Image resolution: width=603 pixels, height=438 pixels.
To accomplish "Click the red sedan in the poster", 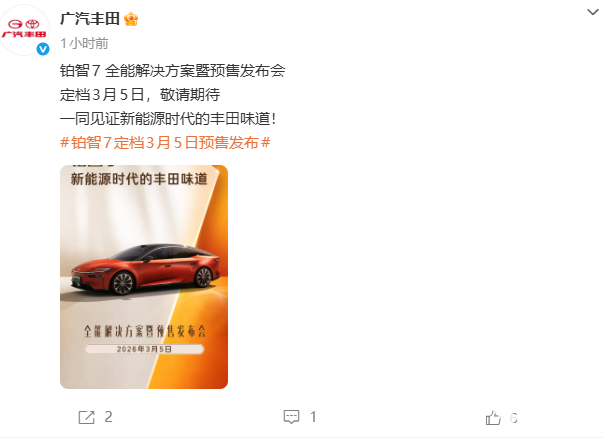I will pos(145,269).
